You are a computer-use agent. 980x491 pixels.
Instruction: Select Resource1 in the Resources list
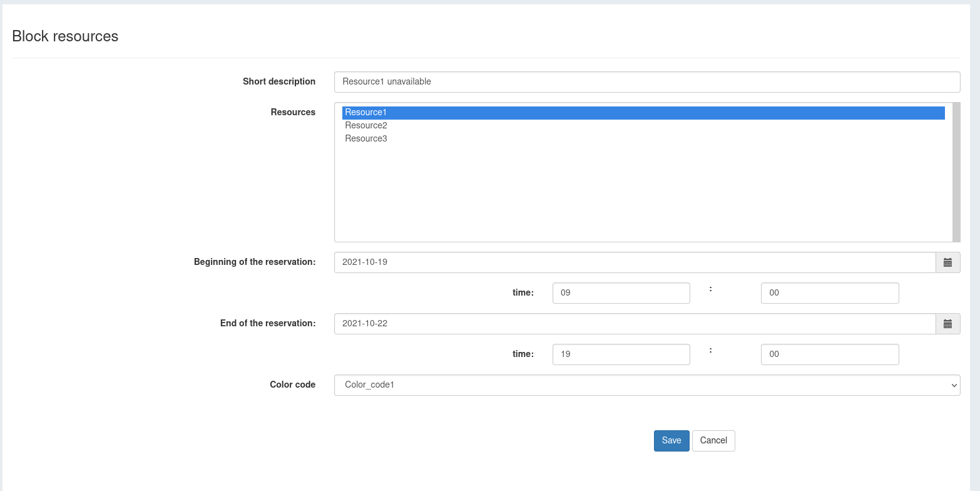pyautogui.click(x=643, y=113)
